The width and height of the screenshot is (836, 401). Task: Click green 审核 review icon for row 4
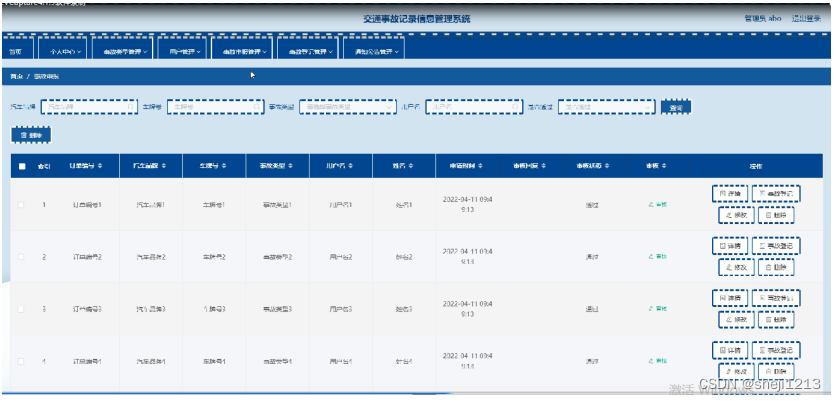coord(657,362)
